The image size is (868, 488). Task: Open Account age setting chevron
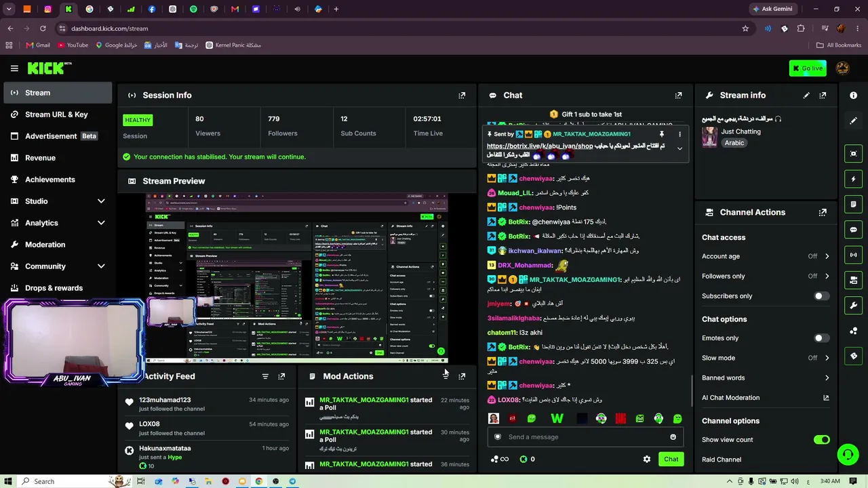pyautogui.click(x=827, y=256)
